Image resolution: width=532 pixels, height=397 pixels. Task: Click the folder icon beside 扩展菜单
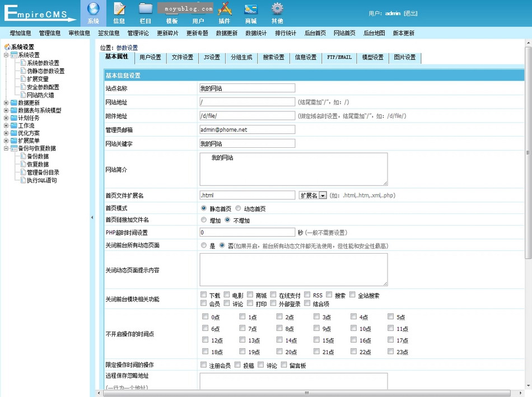(14, 141)
